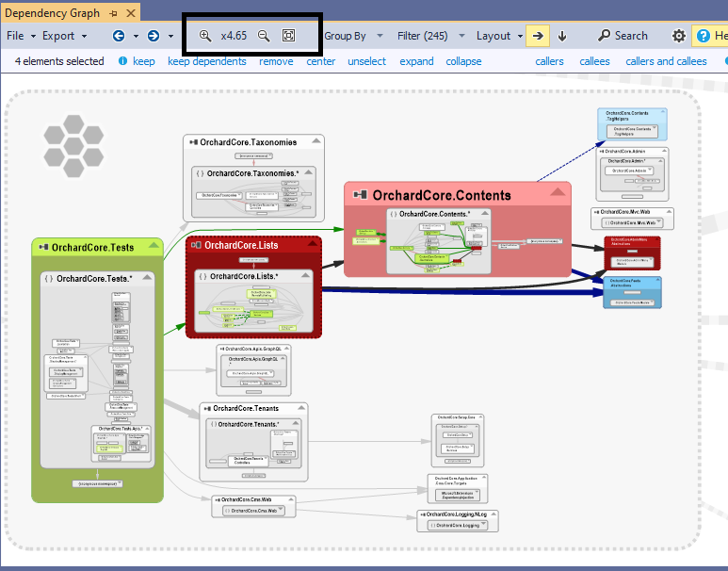
Task: Click the center link
Action: pos(320,61)
